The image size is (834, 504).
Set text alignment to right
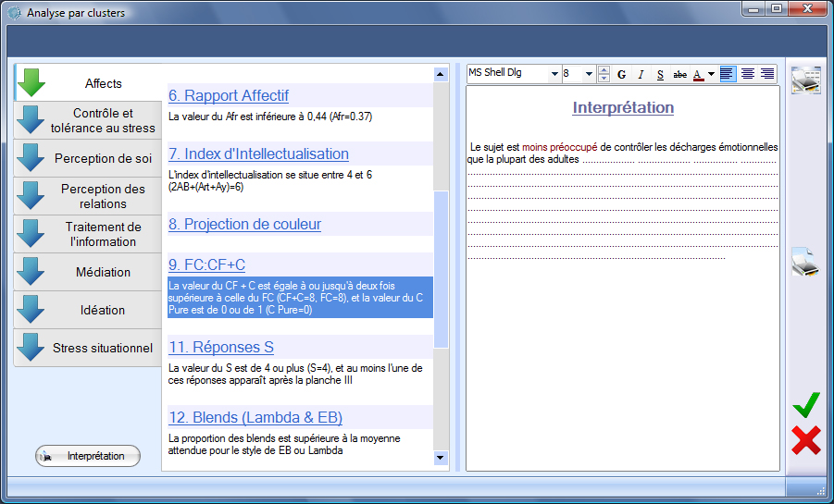pyautogui.click(x=767, y=74)
